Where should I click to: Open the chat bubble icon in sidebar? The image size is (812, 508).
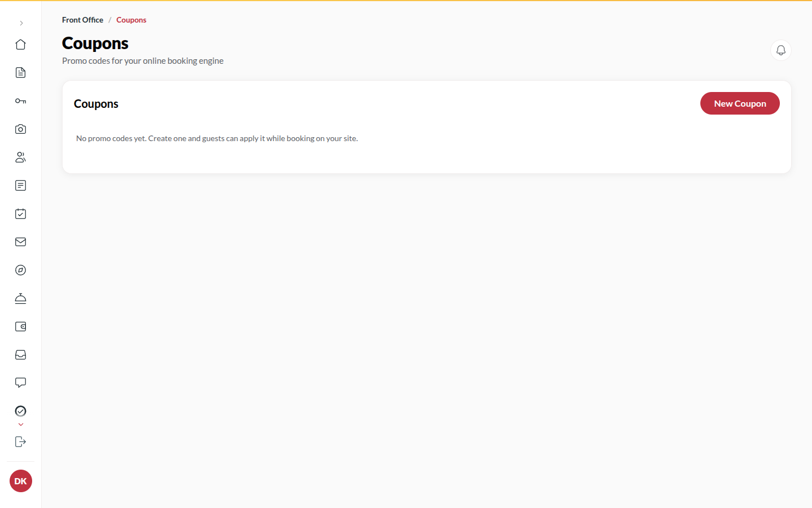(21, 383)
